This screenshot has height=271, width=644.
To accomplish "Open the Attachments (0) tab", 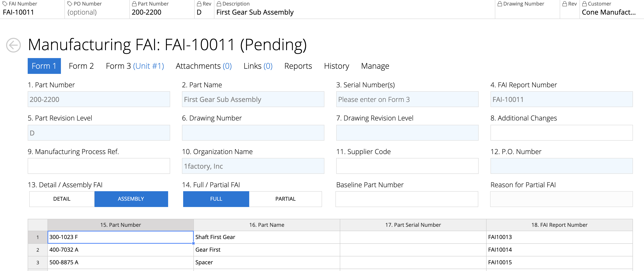I will click(204, 66).
